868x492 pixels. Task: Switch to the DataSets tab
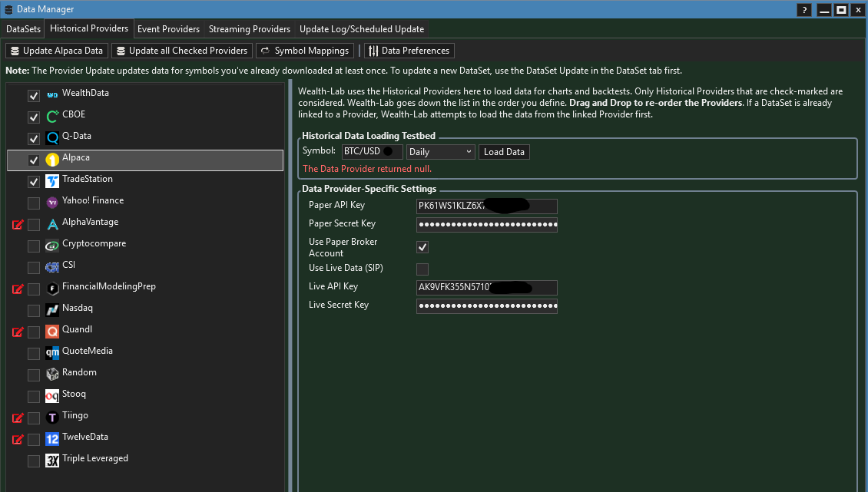pos(23,29)
